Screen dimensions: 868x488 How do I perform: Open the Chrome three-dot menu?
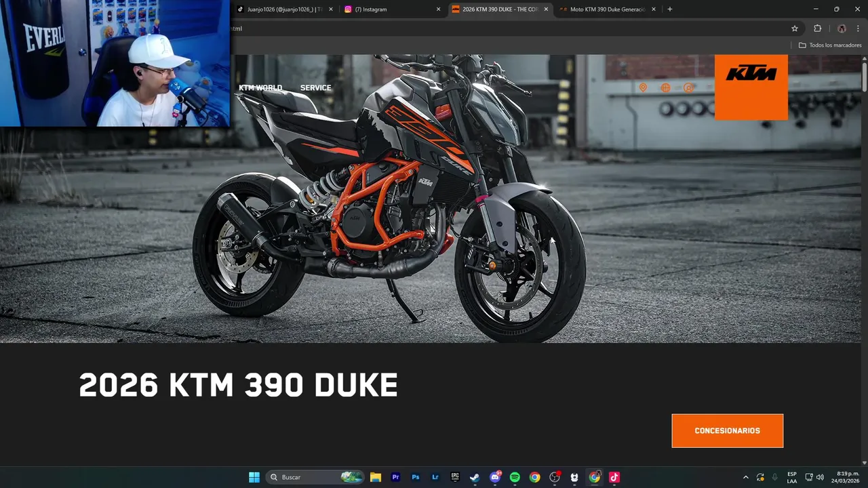pyautogui.click(x=858, y=28)
